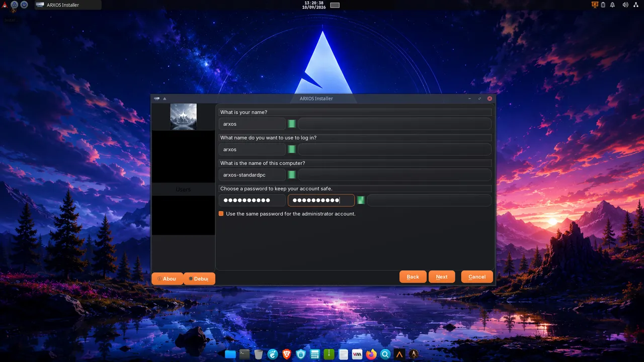The height and width of the screenshot is (362, 644).
Task: Minimize the ARXOS Installer window
Action: click(469, 99)
